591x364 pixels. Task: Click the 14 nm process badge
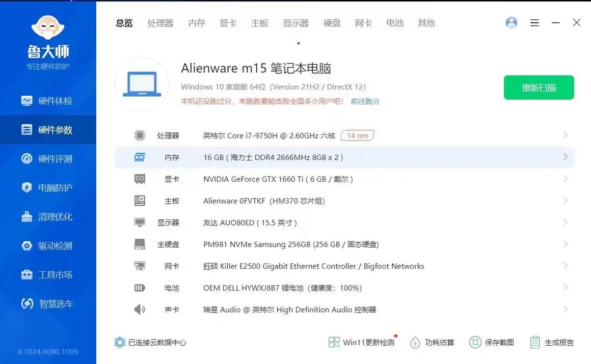click(357, 135)
